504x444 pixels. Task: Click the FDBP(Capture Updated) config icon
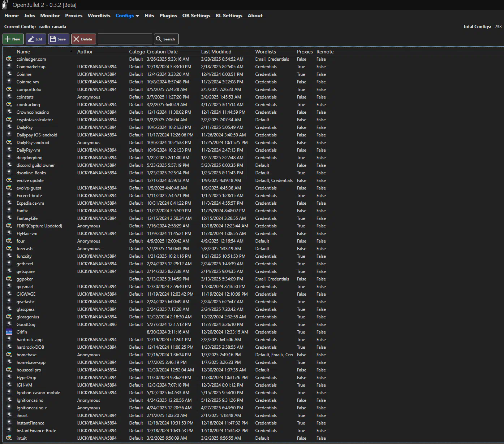click(x=9, y=226)
